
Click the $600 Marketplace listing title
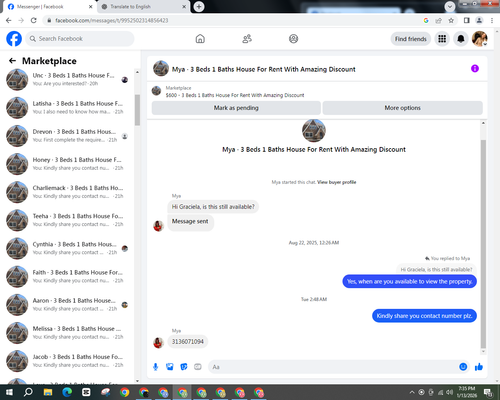[x=235, y=95]
